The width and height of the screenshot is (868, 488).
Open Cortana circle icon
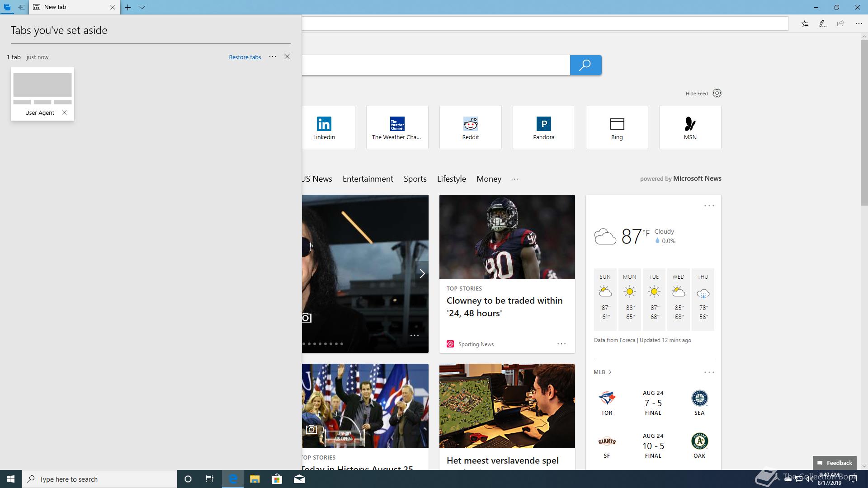click(x=188, y=479)
